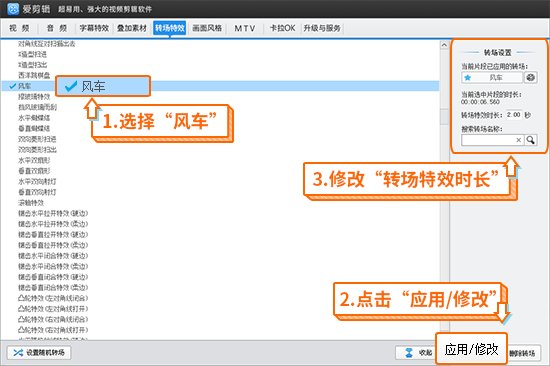The width and height of the screenshot is (550, 366).
Task: Open the 视频 tab
Action: coord(20,28)
